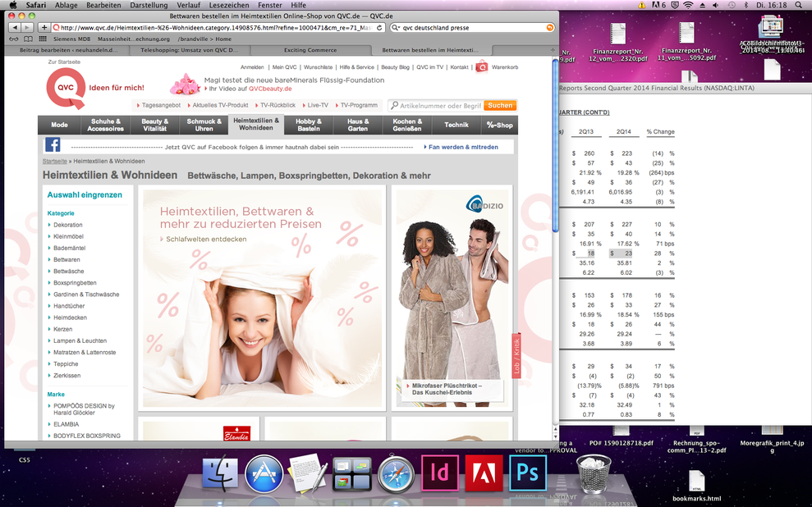Switch to Exciting Commerce tab
The height and width of the screenshot is (507, 812).
pyautogui.click(x=310, y=50)
